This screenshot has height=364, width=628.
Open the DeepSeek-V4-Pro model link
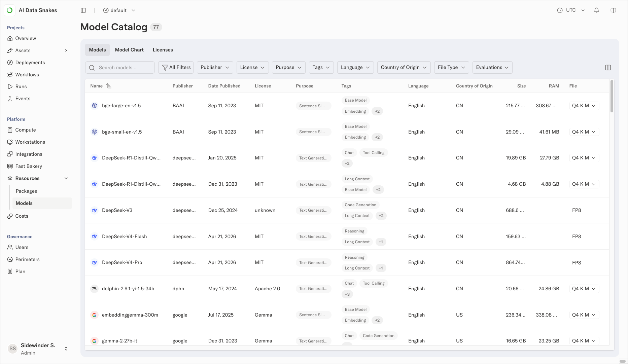pyautogui.click(x=122, y=262)
